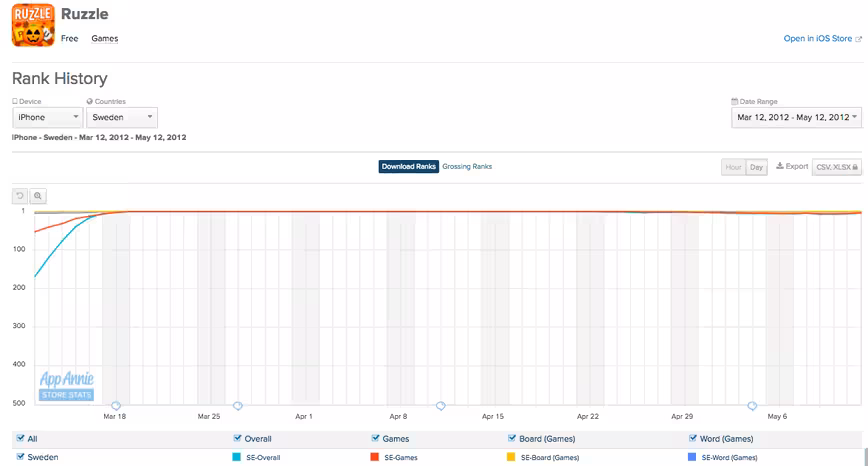Select the Download Ranks tab
The width and height of the screenshot is (868, 466).
click(x=409, y=167)
